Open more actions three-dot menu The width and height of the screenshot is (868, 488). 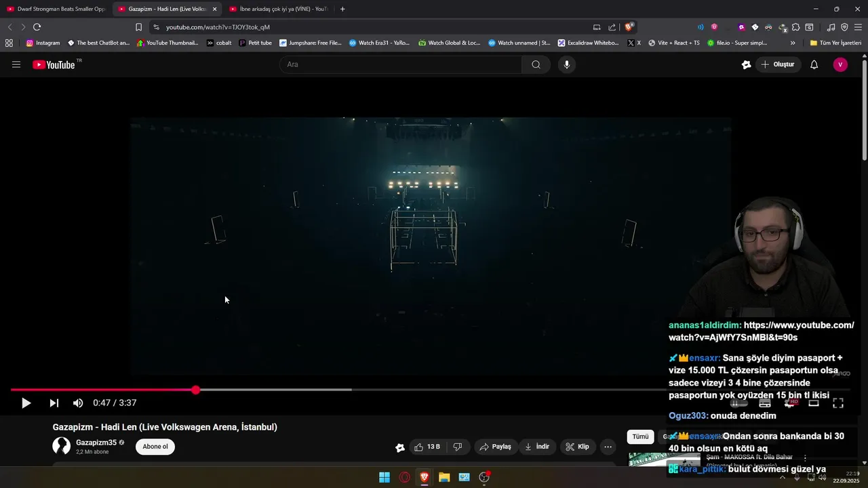point(608,447)
